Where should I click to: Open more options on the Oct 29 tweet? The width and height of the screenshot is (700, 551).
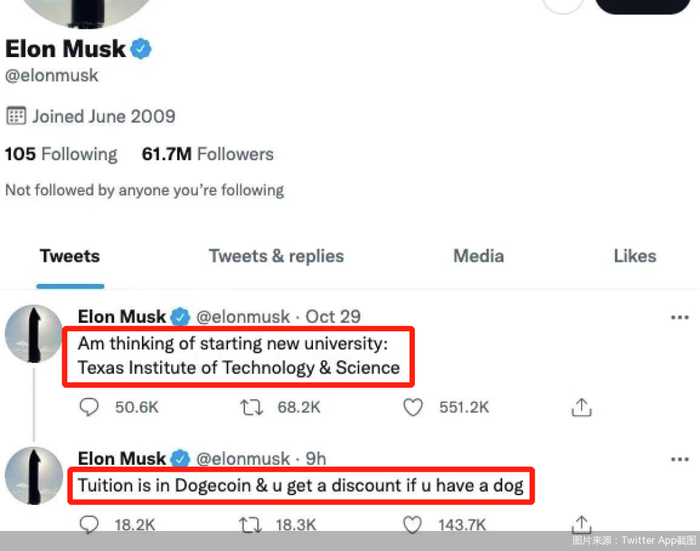click(679, 317)
